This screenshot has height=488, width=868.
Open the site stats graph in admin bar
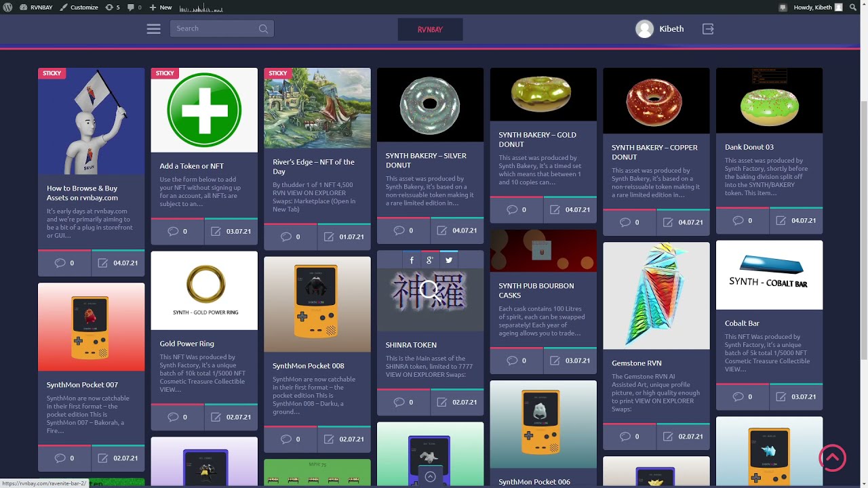201,8
